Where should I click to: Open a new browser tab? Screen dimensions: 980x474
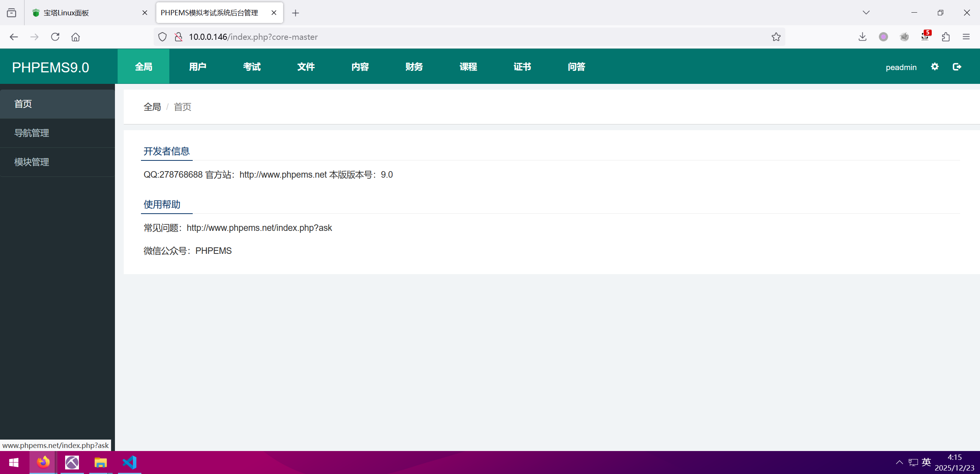[295, 13]
